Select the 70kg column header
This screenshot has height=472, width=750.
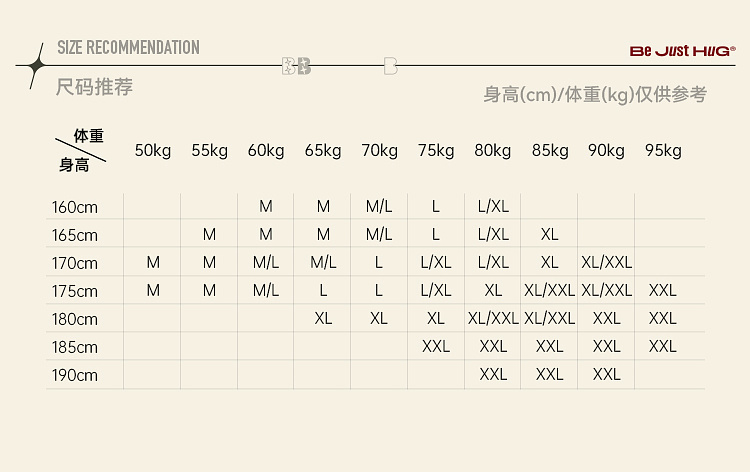tap(379, 151)
